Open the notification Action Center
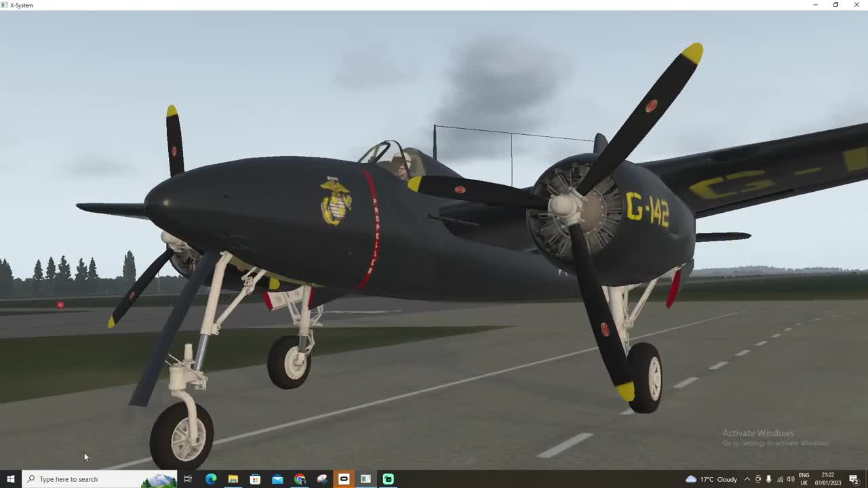This screenshot has width=868, height=488. click(x=854, y=479)
